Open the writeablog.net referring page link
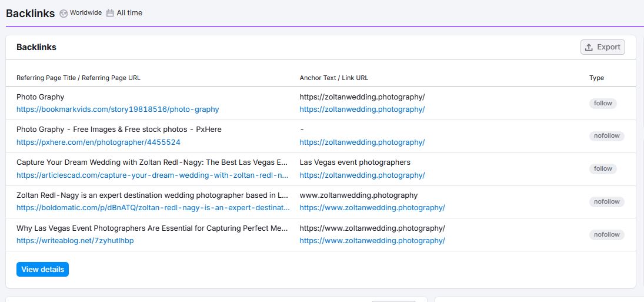The width and height of the screenshot is (644, 302). coord(75,241)
